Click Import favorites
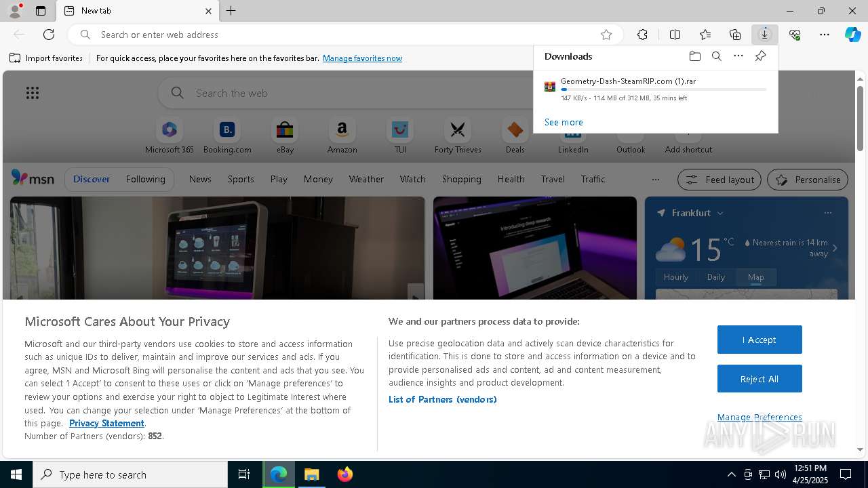The width and height of the screenshot is (868, 488). [x=46, y=58]
